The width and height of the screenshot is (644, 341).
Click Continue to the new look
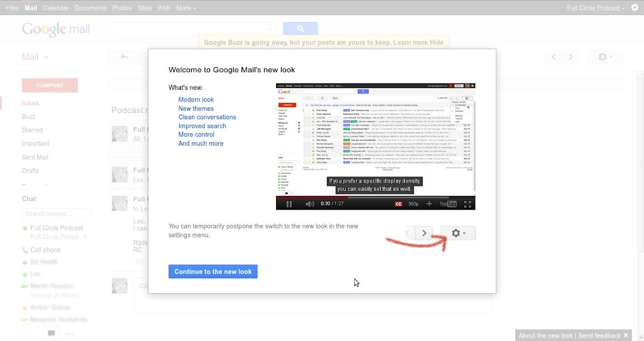pos(213,272)
